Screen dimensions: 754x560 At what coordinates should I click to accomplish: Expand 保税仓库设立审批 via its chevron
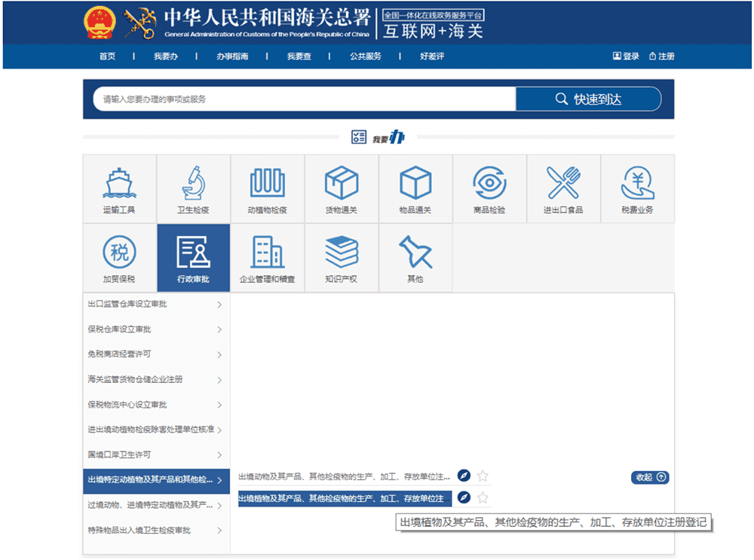[x=221, y=329]
